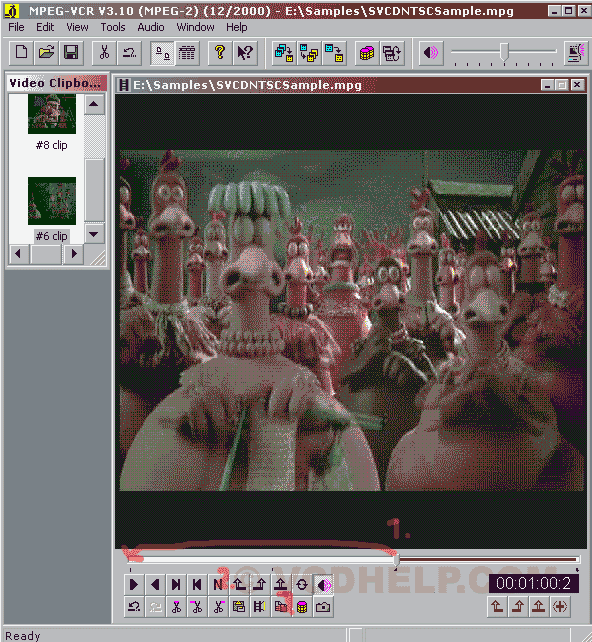Viewport: 592px width, 642px height.
Task: Open the Edit menu
Action: coord(45,27)
